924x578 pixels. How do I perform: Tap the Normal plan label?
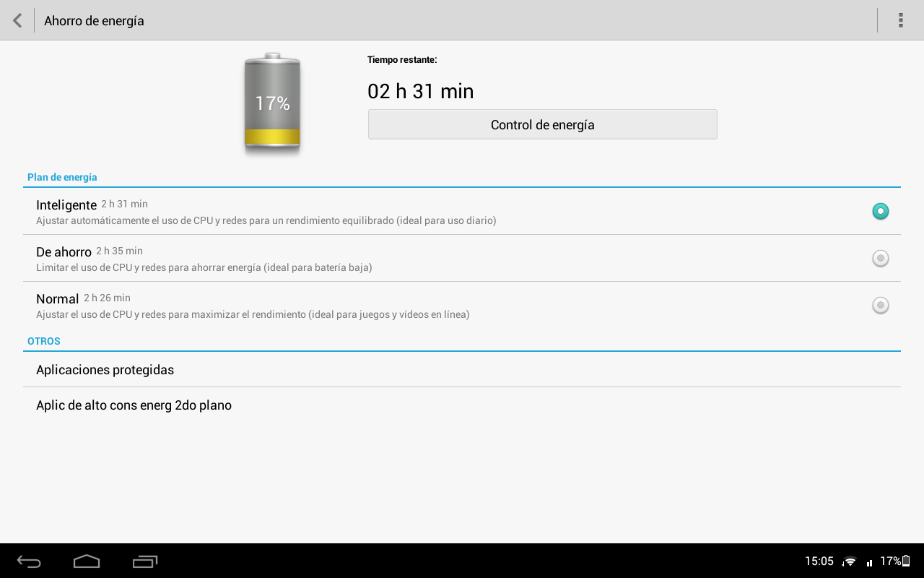point(57,299)
